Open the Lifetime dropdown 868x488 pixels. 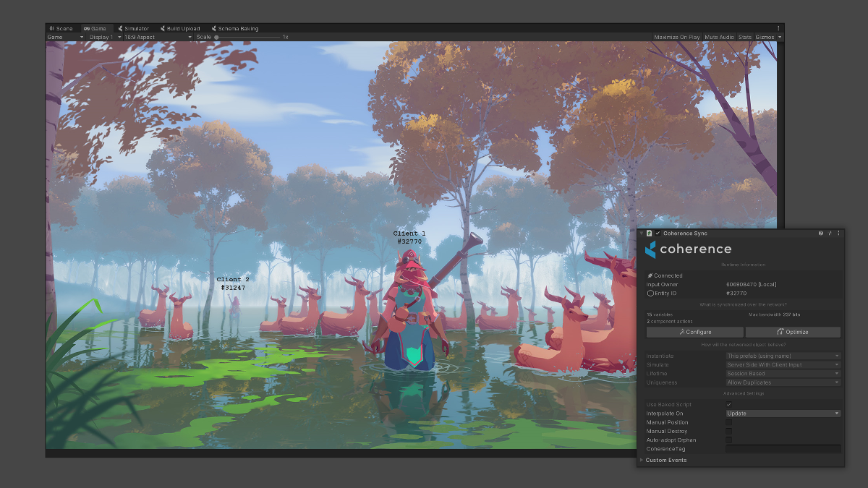point(783,374)
